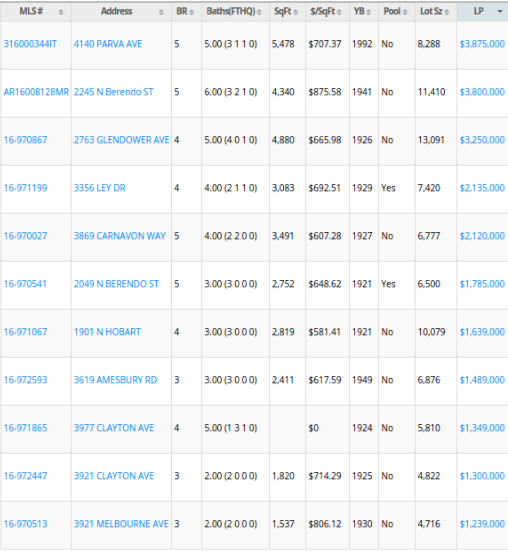Select baths value 4.00 (2 2 0 0)
Viewport: 508px width, 552px height.
(231, 236)
